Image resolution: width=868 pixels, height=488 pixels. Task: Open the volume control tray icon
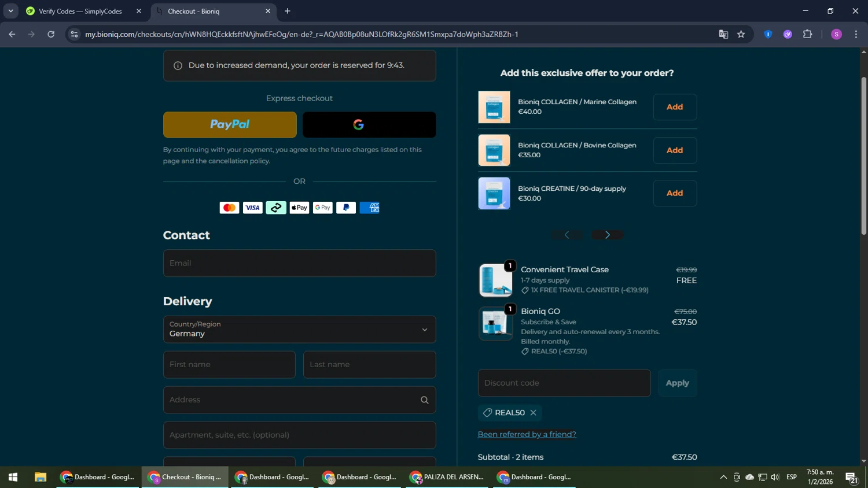click(x=775, y=477)
